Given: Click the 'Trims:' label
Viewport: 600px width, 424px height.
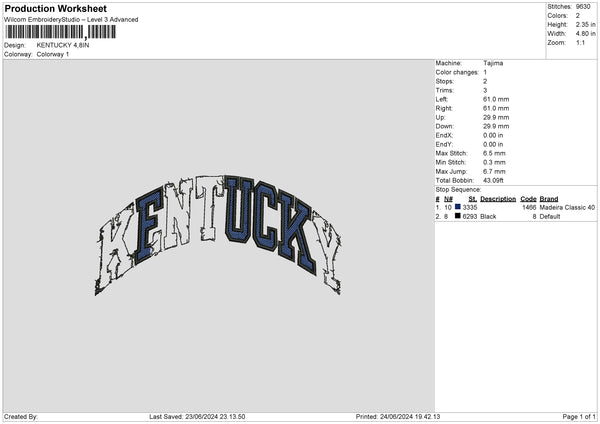Looking at the screenshot, I should (445, 90).
